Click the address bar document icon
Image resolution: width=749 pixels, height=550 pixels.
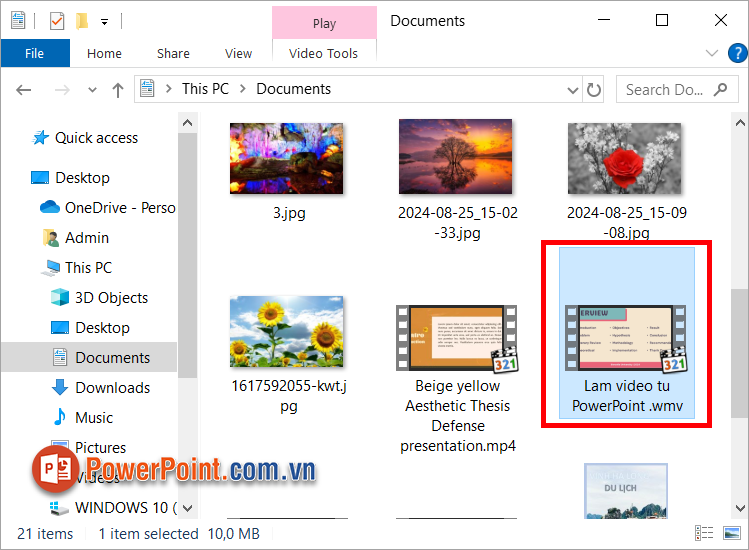[147, 88]
